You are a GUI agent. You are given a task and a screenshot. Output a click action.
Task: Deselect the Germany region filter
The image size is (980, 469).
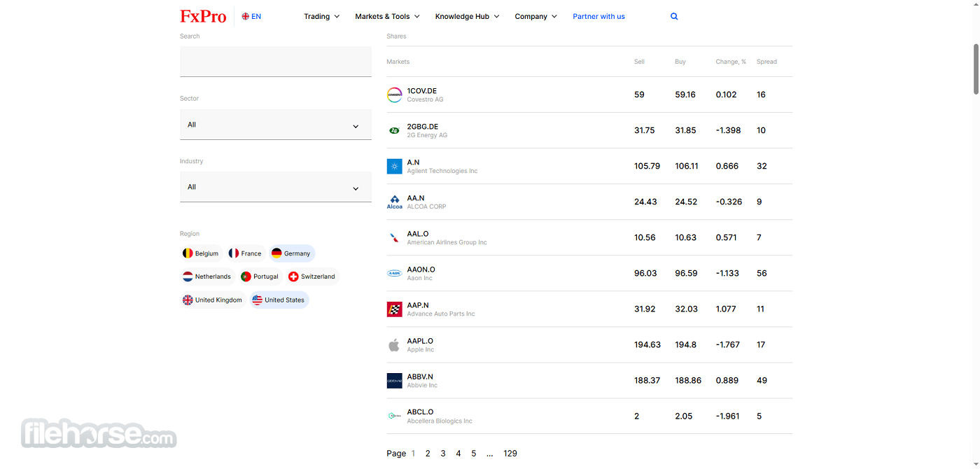click(x=292, y=253)
